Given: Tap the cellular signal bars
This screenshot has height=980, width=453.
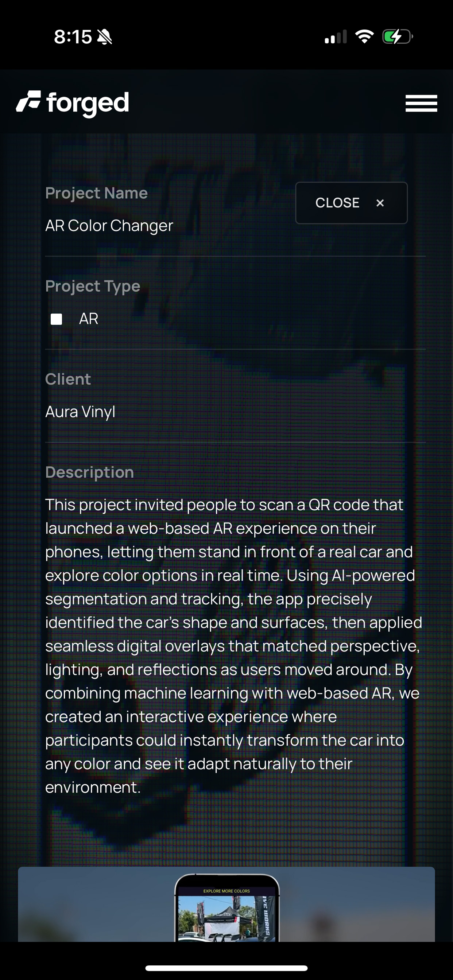Looking at the screenshot, I should pyautogui.click(x=335, y=36).
